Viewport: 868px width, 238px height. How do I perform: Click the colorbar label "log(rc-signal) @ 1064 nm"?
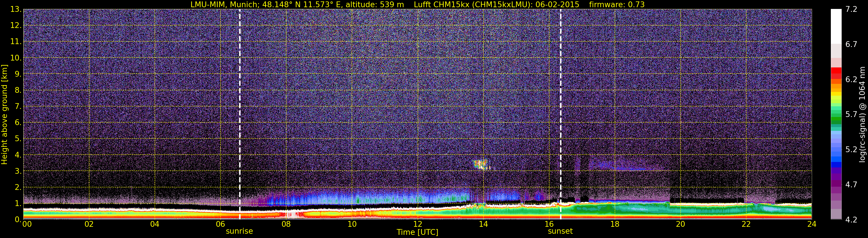pos(862,115)
